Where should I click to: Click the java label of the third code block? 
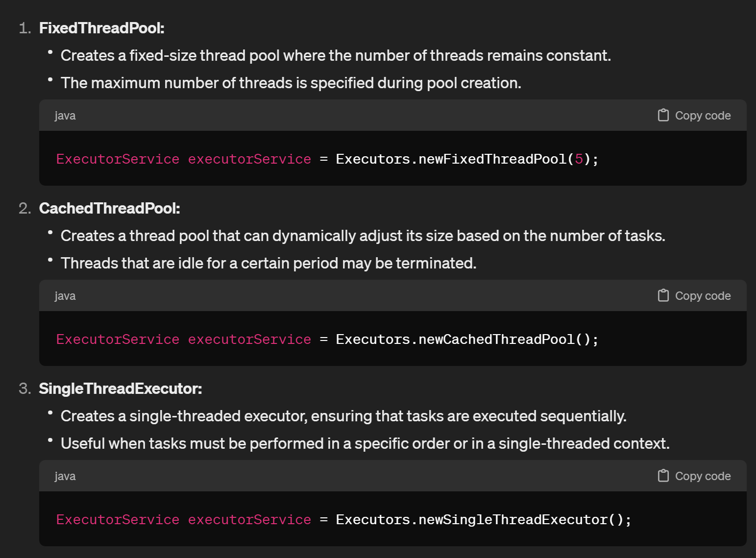point(65,477)
